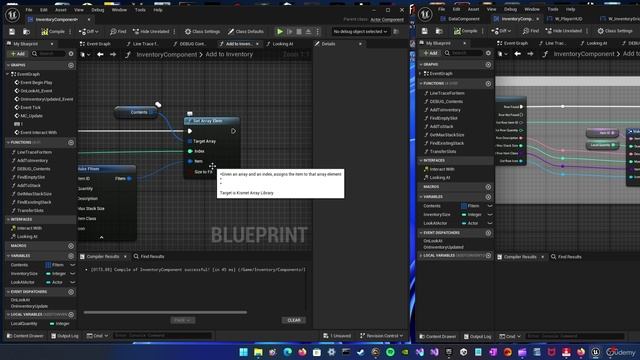Open the debug object selector dropdown

point(360,31)
